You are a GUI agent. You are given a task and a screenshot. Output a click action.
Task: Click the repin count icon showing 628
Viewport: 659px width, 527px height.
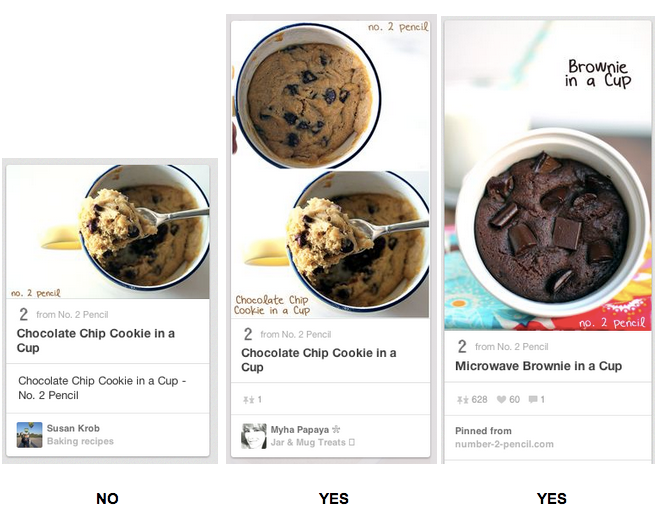click(x=463, y=400)
